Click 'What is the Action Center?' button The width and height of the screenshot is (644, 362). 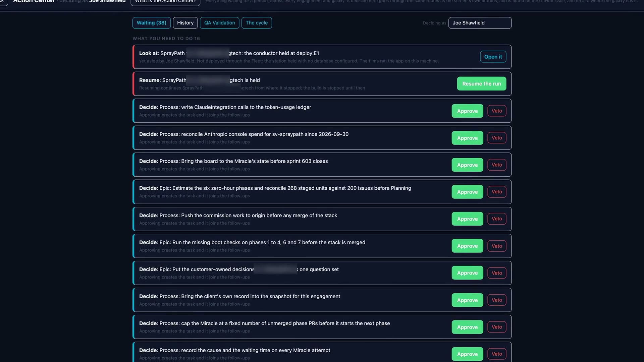click(x=165, y=2)
